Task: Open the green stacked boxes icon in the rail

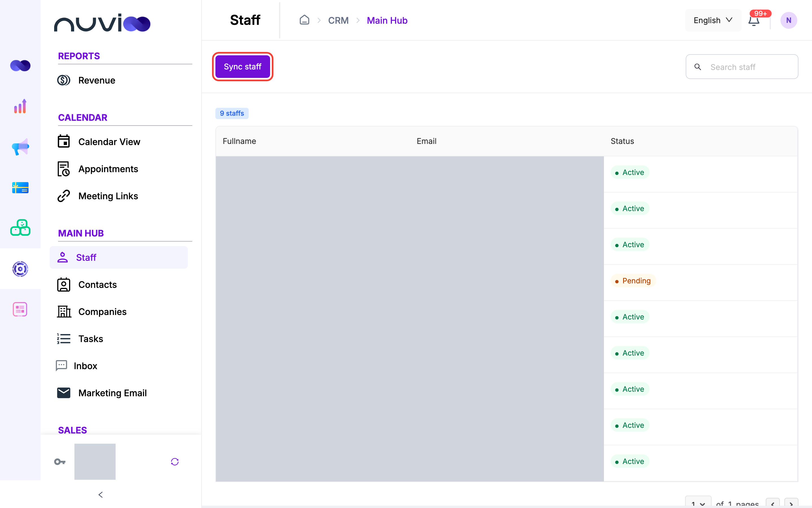Action: click(20, 228)
